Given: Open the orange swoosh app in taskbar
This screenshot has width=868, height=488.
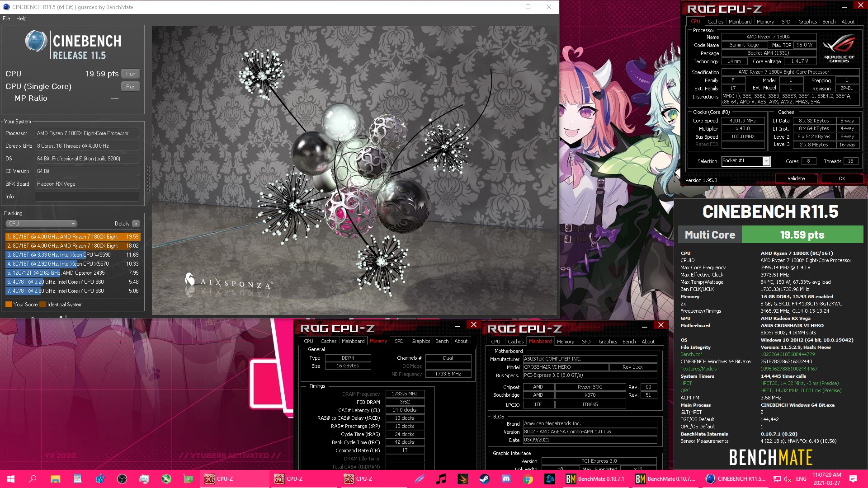Looking at the screenshot, I should point(462,479).
